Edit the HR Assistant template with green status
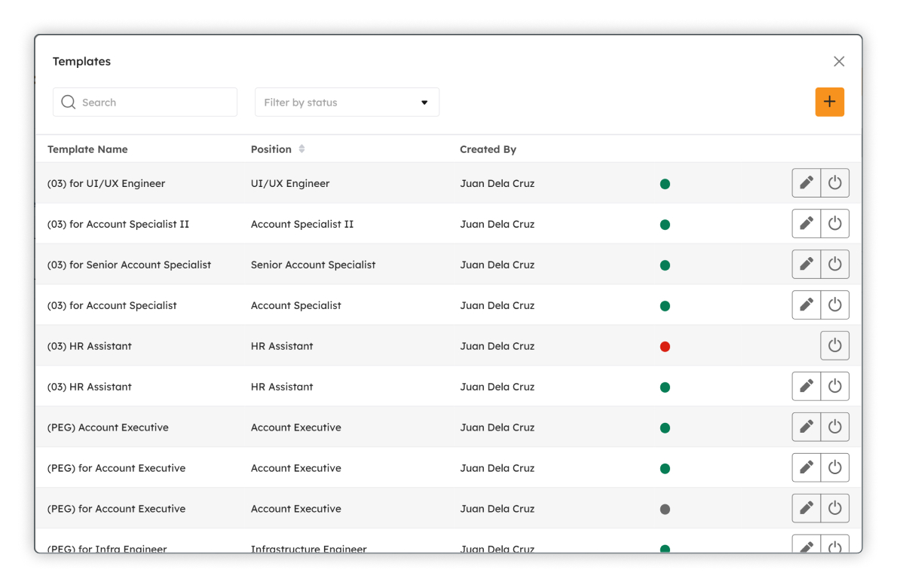 (806, 386)
